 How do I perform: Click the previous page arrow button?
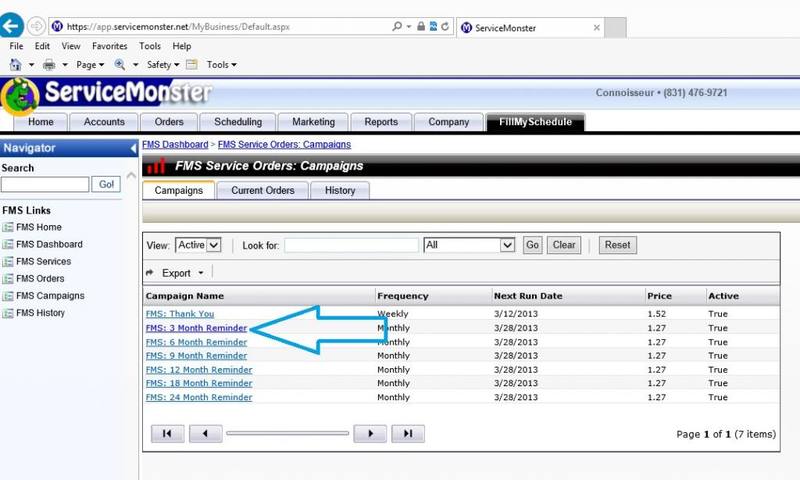205,433
